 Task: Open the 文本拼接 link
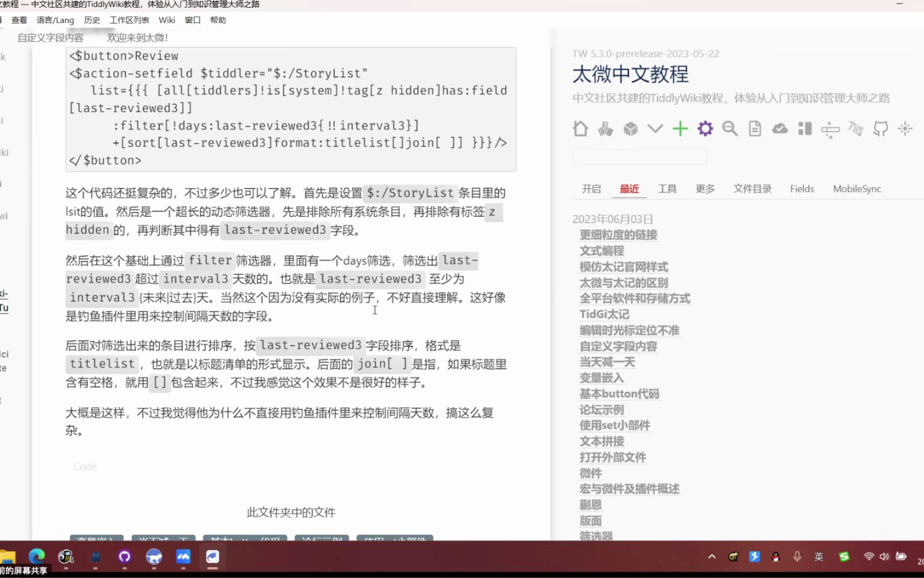(602, 442)
